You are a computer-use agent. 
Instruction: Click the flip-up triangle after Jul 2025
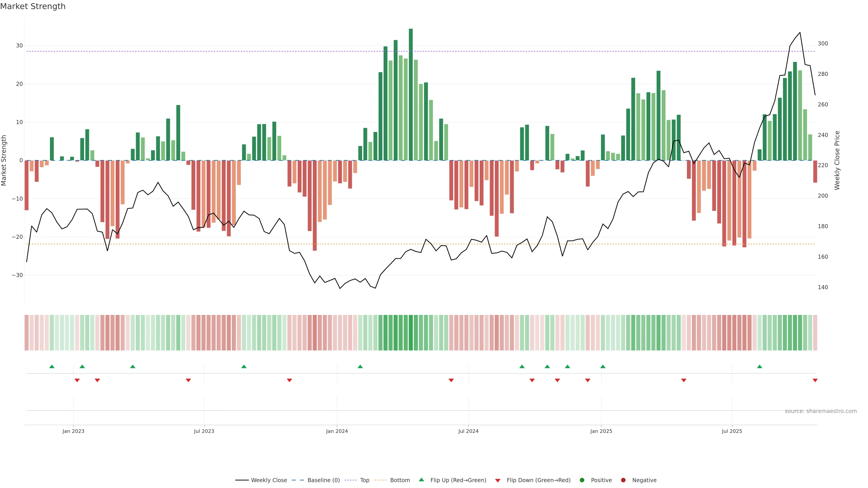[759, 366]
